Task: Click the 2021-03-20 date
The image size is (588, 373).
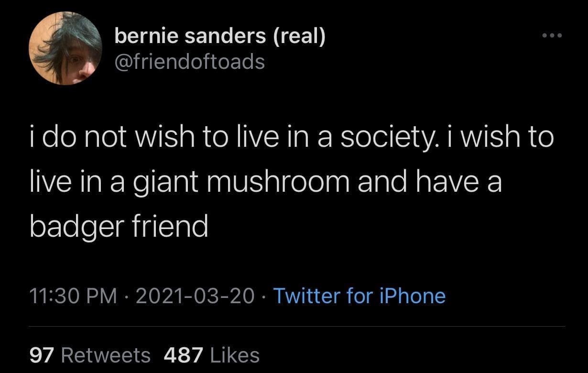Action: click(x=195, y=296)
